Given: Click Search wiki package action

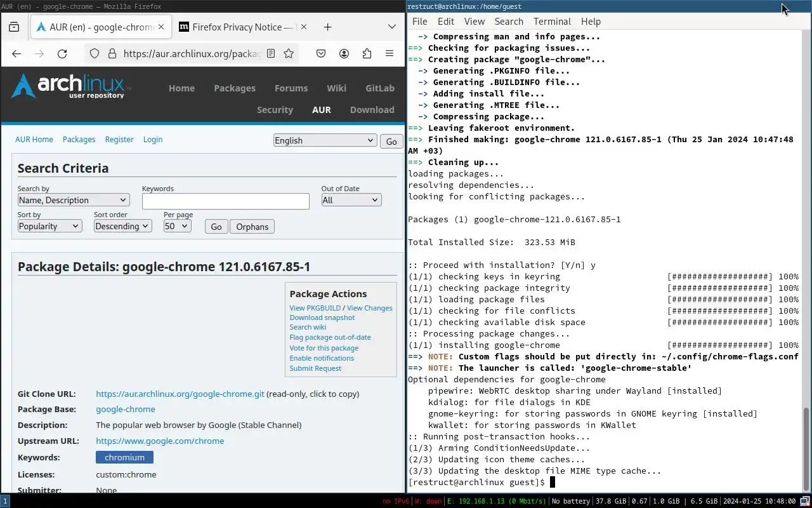Looking at the screenshot, I should coord(308,327).
